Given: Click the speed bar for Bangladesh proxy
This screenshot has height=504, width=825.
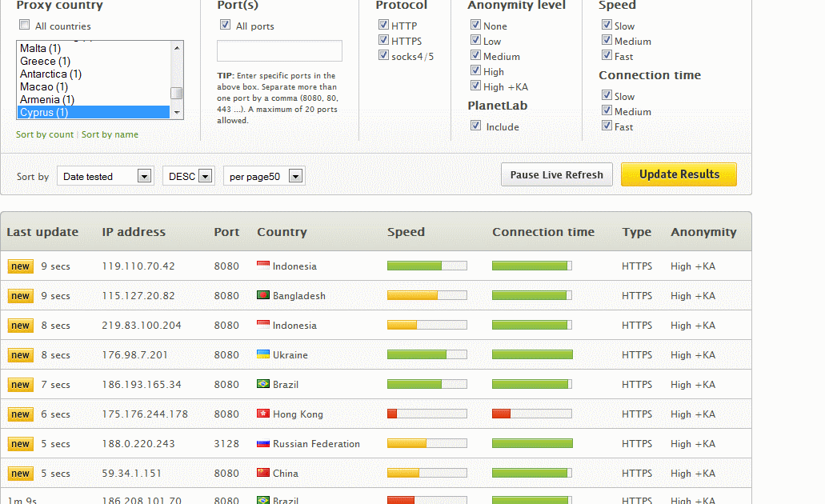Looking at the screenshot, I should [x=427, y=296].
